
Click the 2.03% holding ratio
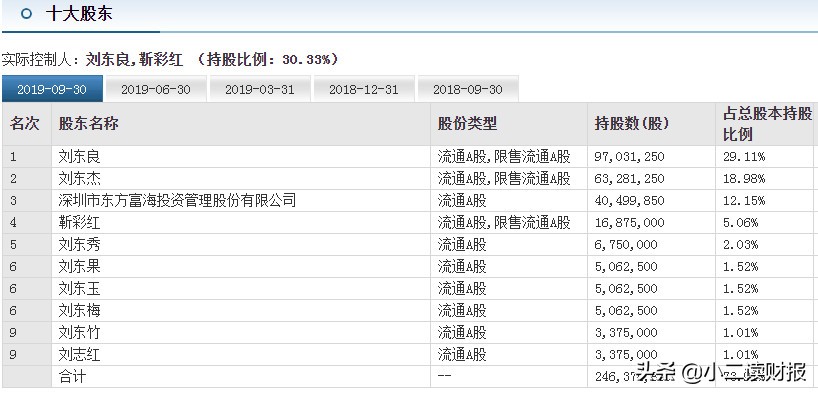[x=740, y=245]
